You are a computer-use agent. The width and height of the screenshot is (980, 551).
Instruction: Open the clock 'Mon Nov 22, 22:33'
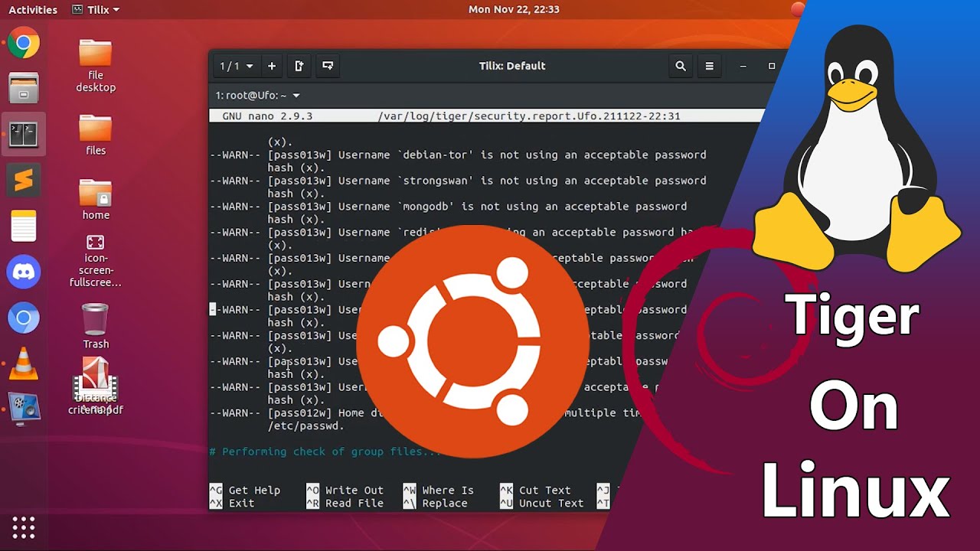(x=514, y=10)
